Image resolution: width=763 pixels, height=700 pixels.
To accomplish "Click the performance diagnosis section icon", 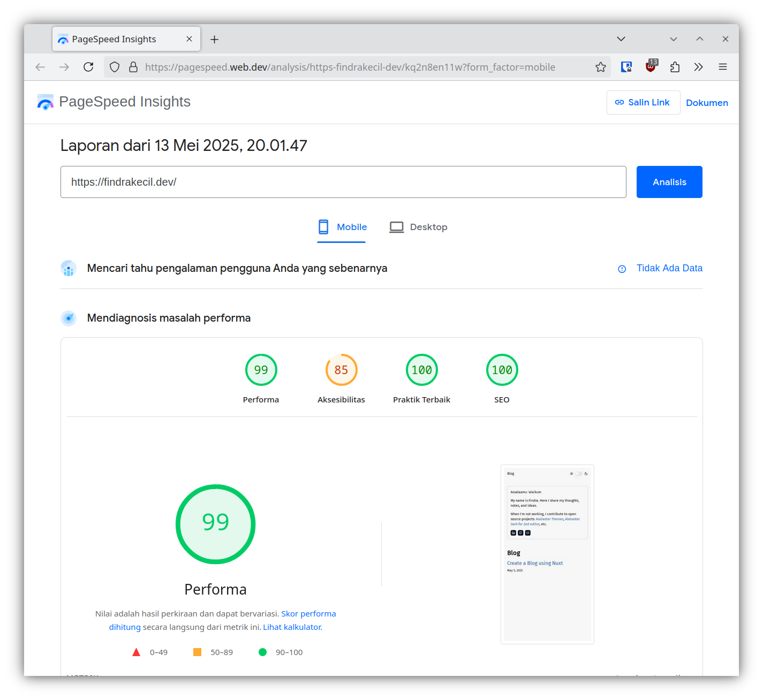I will coord(69,318).
